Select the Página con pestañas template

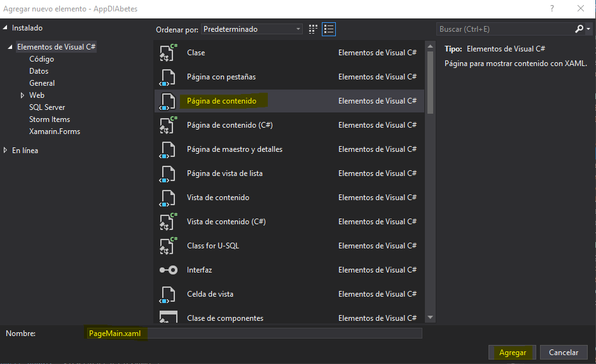tap(221, 77)
